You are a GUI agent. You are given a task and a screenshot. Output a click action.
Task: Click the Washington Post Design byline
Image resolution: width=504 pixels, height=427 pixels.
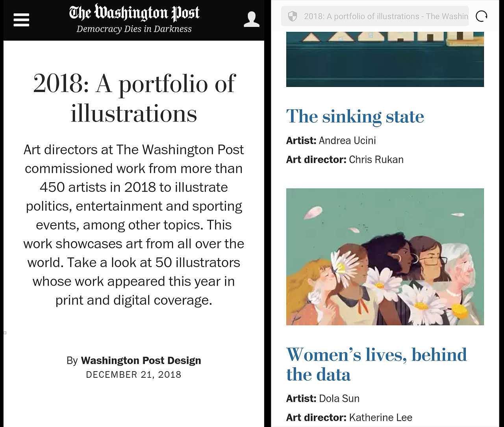[x=141, y=360]
